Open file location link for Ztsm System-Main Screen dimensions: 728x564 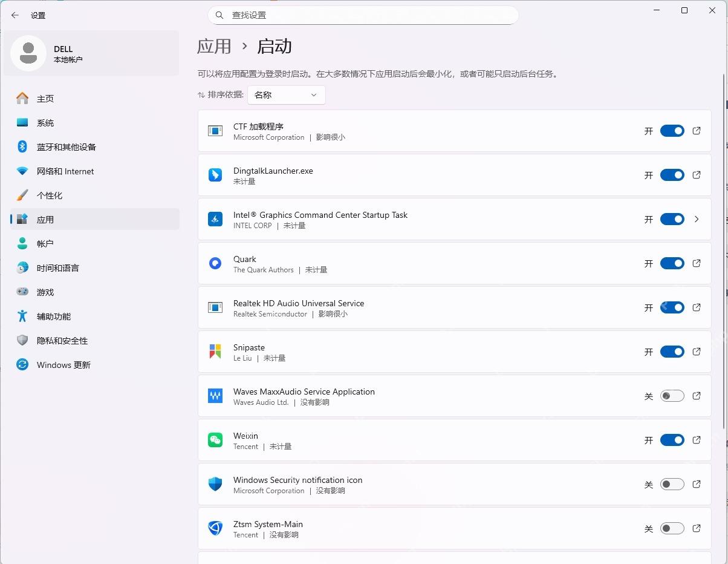coord(697,528)
